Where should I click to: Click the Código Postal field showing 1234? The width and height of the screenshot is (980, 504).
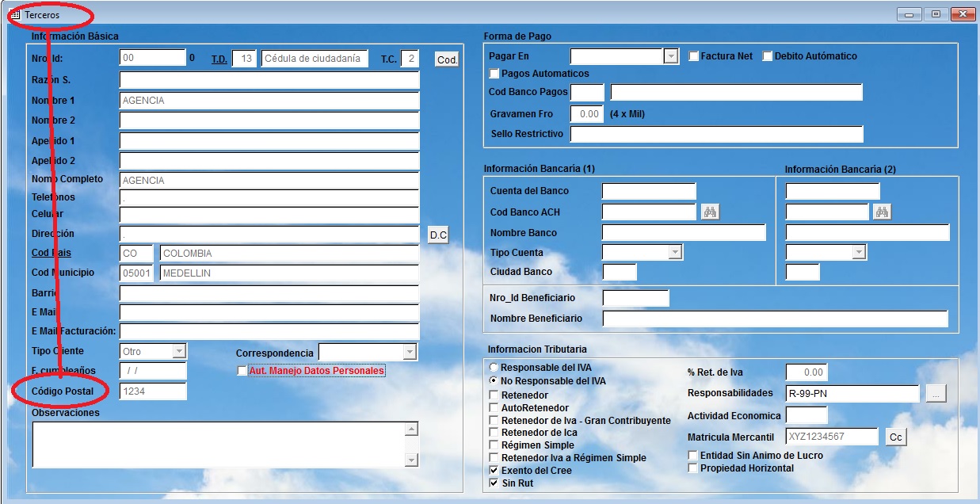(x=153, y=391)
